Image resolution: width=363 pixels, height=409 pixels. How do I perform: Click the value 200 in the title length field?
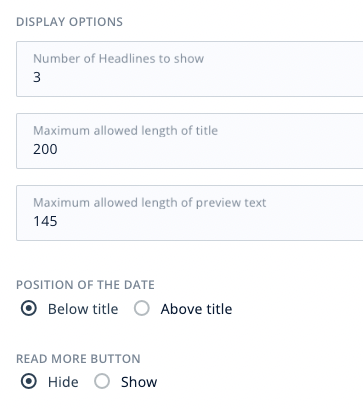(x=45, y=149)
